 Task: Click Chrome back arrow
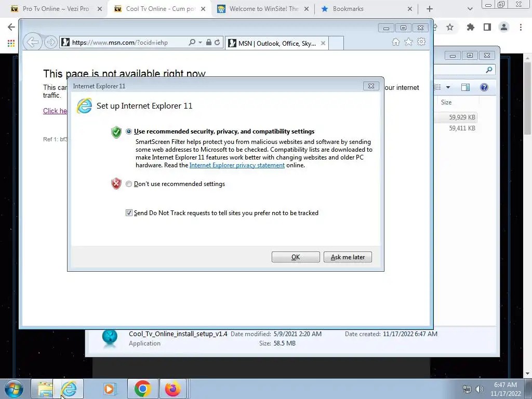click(x=11, y=27)
